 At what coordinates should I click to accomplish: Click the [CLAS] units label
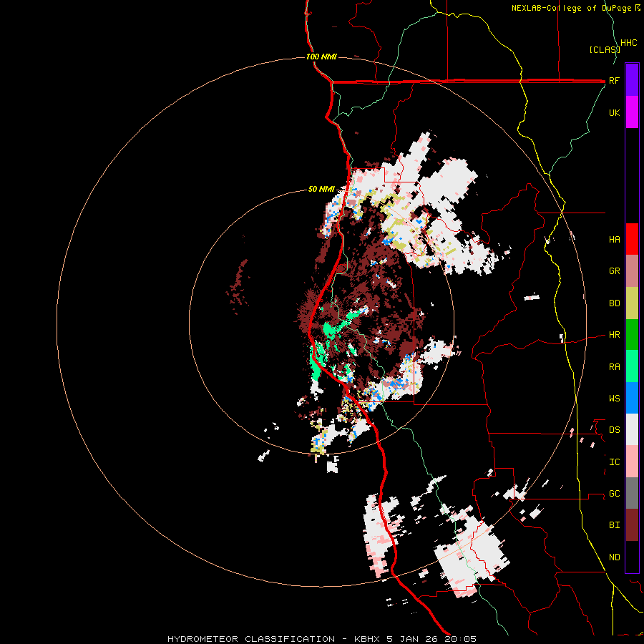point(605,49)
